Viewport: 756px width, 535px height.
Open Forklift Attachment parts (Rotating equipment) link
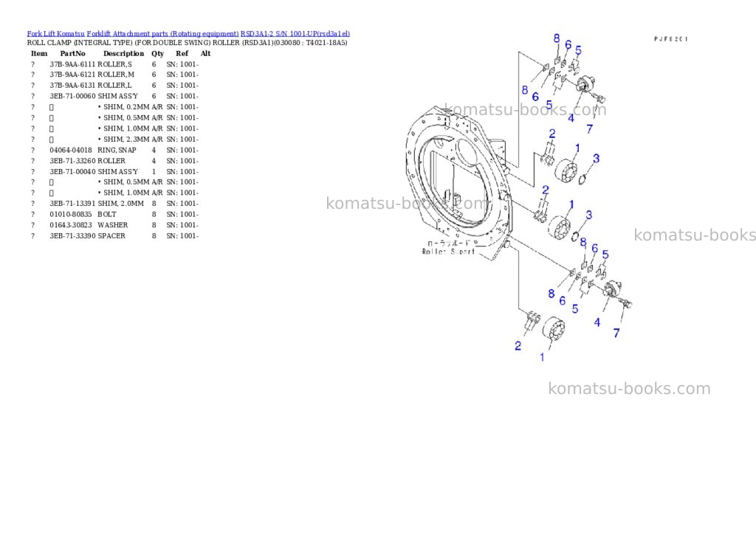[x=163, y=34]
